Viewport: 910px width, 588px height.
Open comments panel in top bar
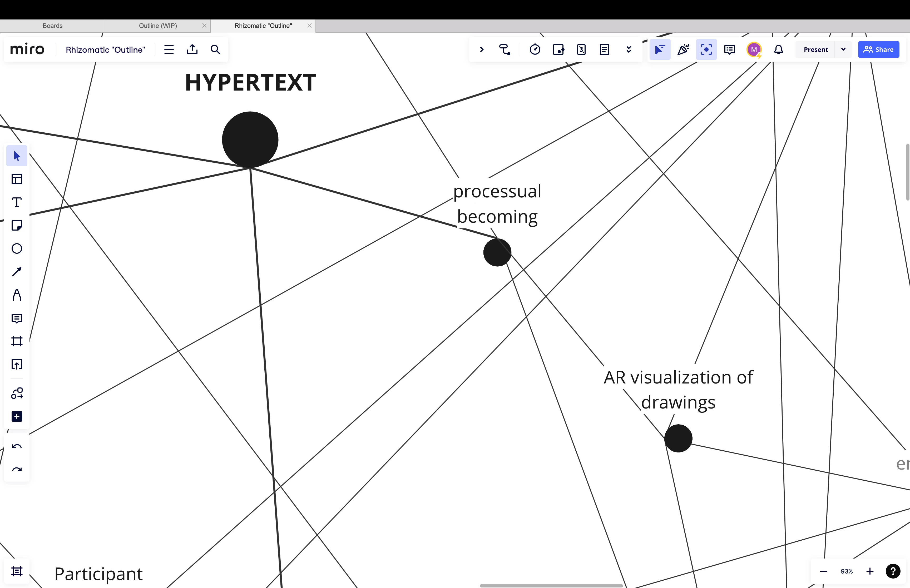click(x=729, y=50)
